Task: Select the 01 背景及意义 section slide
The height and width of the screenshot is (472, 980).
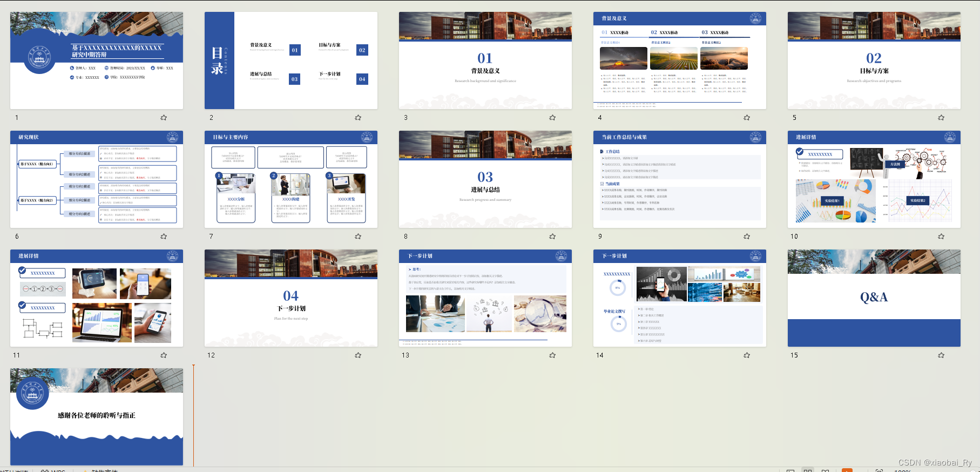Action: [x=485, y=60]
